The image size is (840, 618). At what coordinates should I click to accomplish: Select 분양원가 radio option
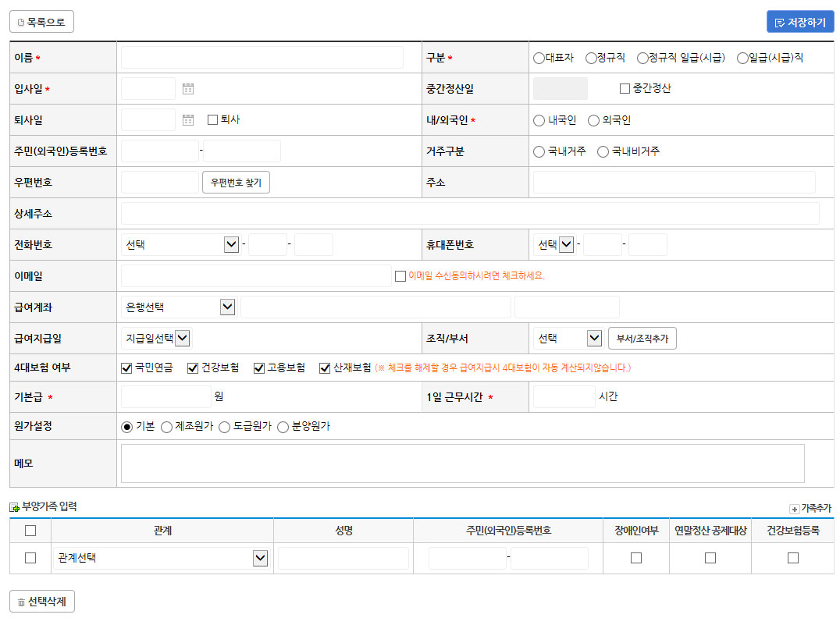283,427
